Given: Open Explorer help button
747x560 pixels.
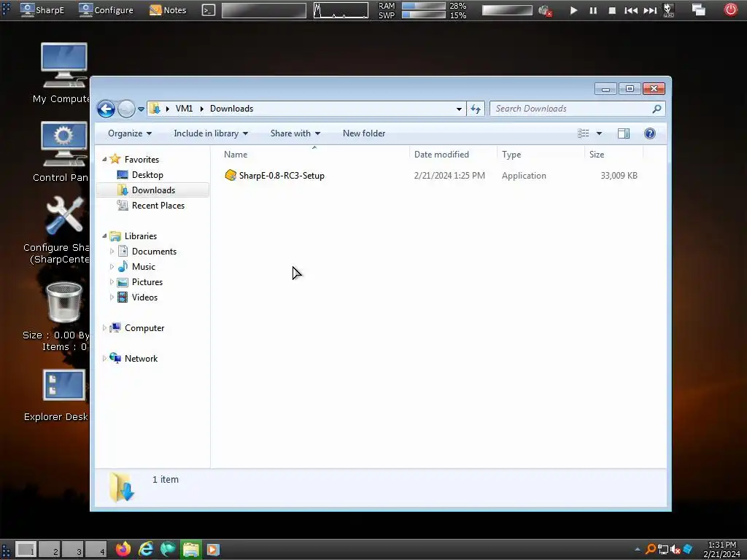Looking at the screenshot, I should 650,133.
